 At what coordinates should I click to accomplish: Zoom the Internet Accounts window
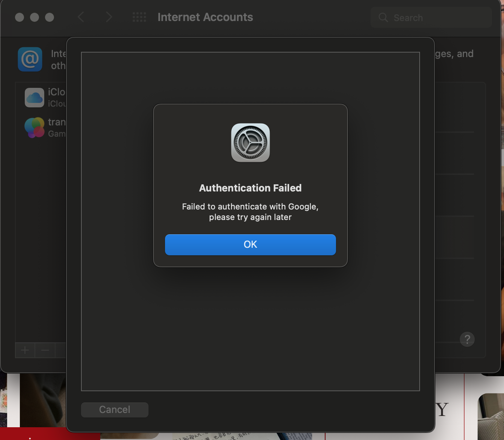(x=49, y=17)
